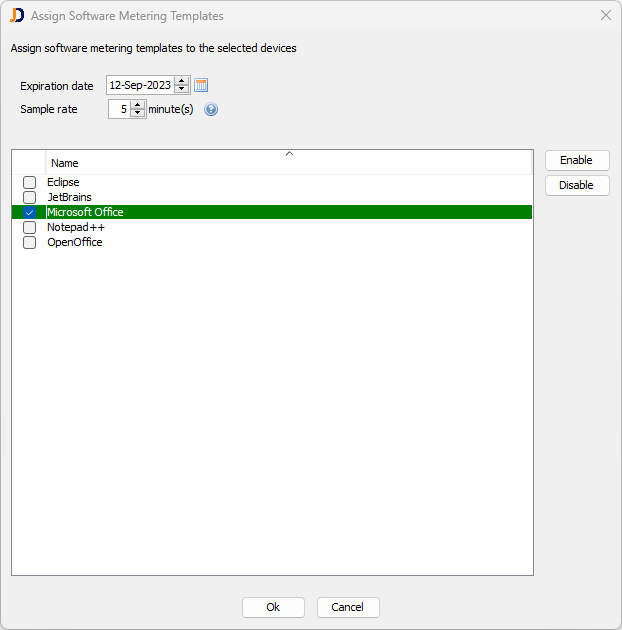
Task: Click the Disable button
Action: 577,185
